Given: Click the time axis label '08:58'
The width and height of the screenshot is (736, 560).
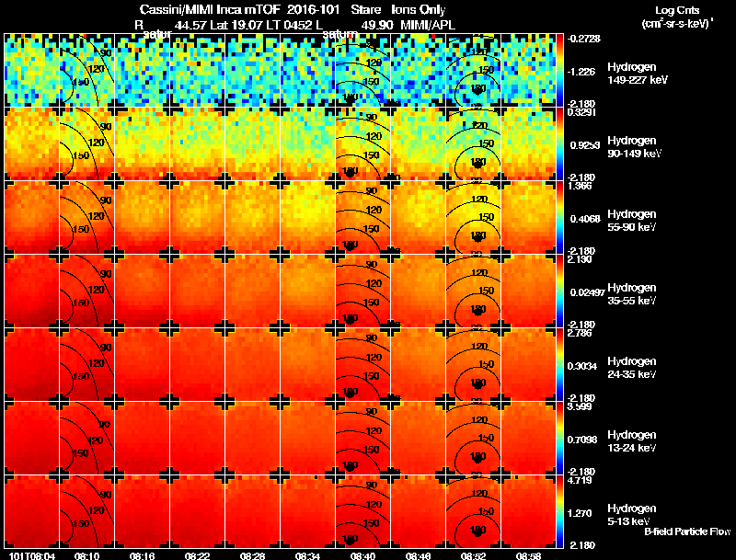Looking at the screenshot, I should [x=528, y=555].
